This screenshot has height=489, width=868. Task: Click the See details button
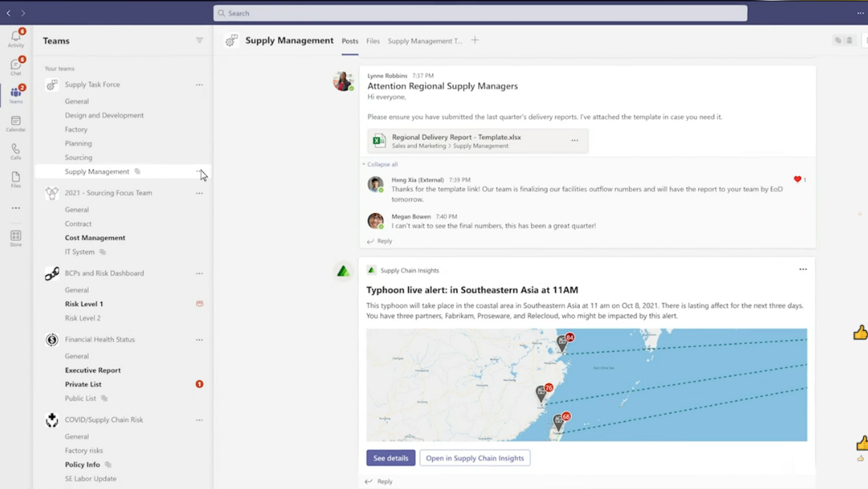click(391, 458)
